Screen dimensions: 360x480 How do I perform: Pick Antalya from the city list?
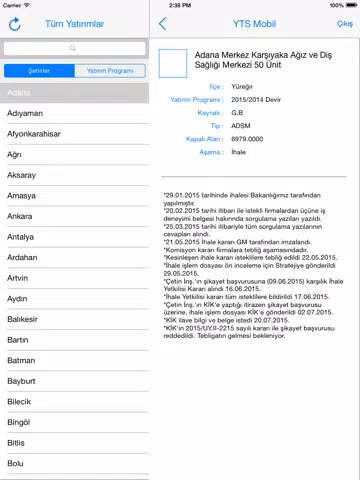point(75,237)
